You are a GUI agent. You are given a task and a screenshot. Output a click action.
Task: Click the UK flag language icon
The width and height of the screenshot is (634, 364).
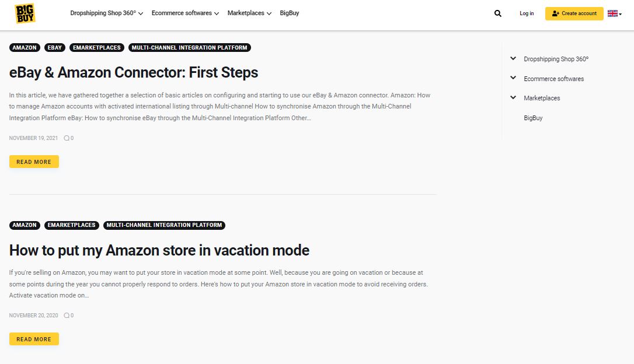[x=612, y=13]
